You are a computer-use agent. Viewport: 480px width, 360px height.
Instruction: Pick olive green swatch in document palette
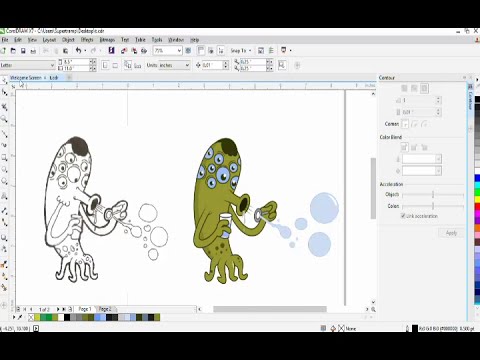pos(157,317)
